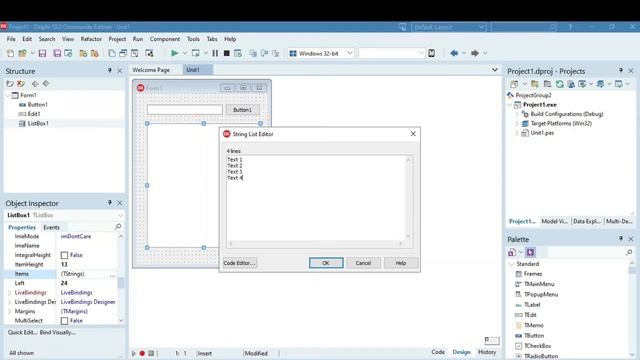Click the purple Save icon in toolbar
The image size is (640, 360).
pyautogui.click(x=42, y=53)
